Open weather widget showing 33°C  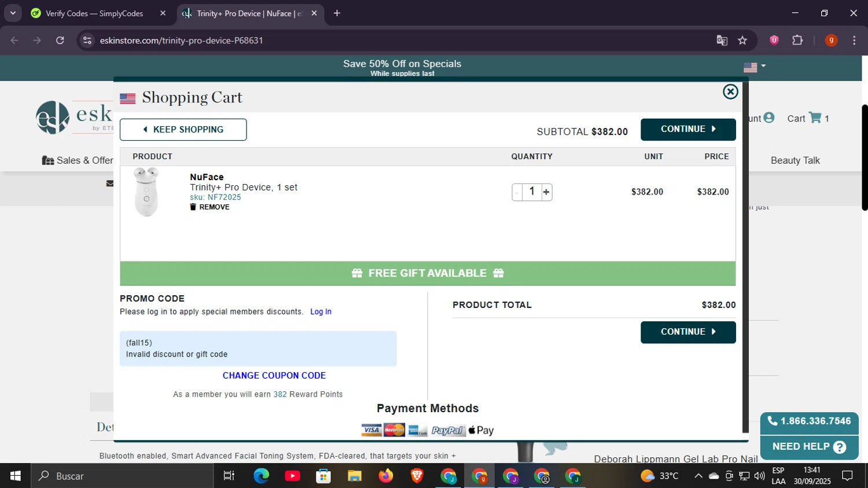pyautogui.click(x=660, y=476)
